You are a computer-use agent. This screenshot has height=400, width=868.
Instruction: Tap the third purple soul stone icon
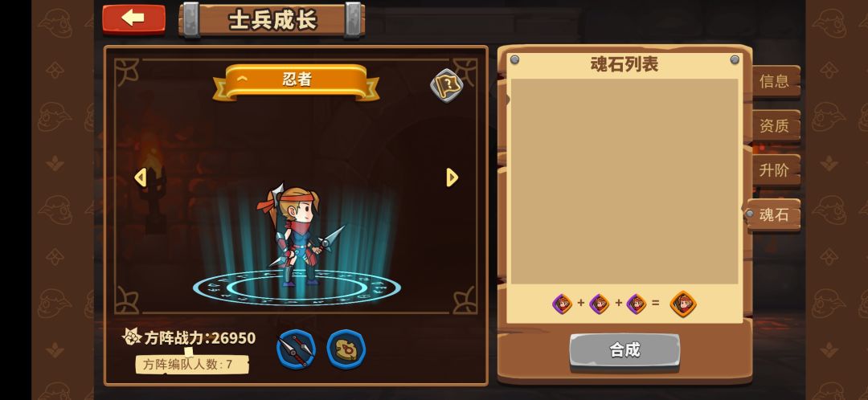pos(637,304)
